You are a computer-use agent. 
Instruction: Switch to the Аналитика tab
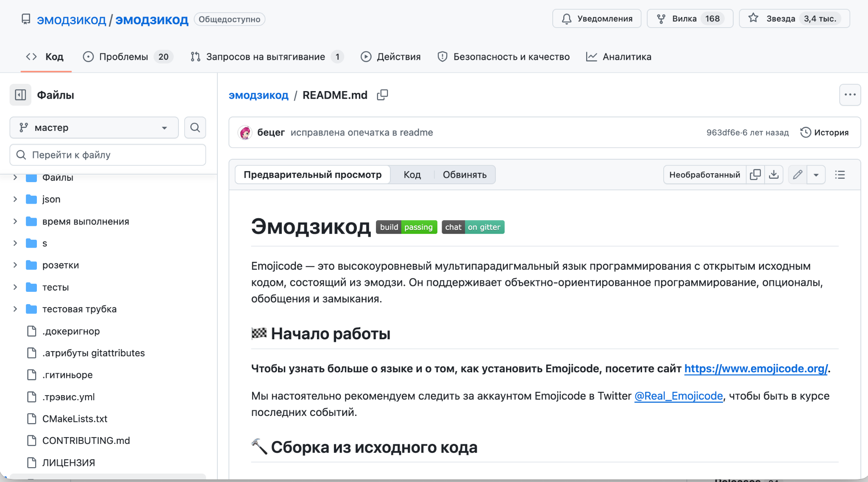click(x=626, y=56)
